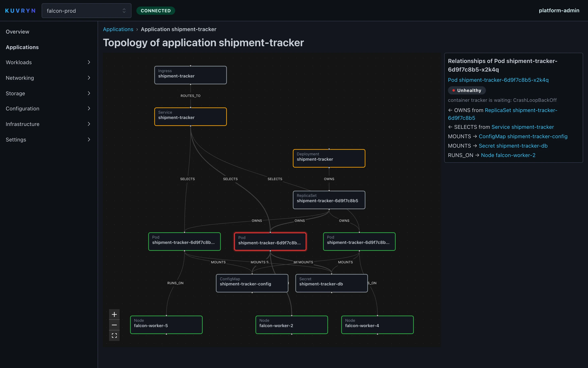Click the Deployment OWNS edge label
This screenshot has width=588, height=368.
click(329, 179)
